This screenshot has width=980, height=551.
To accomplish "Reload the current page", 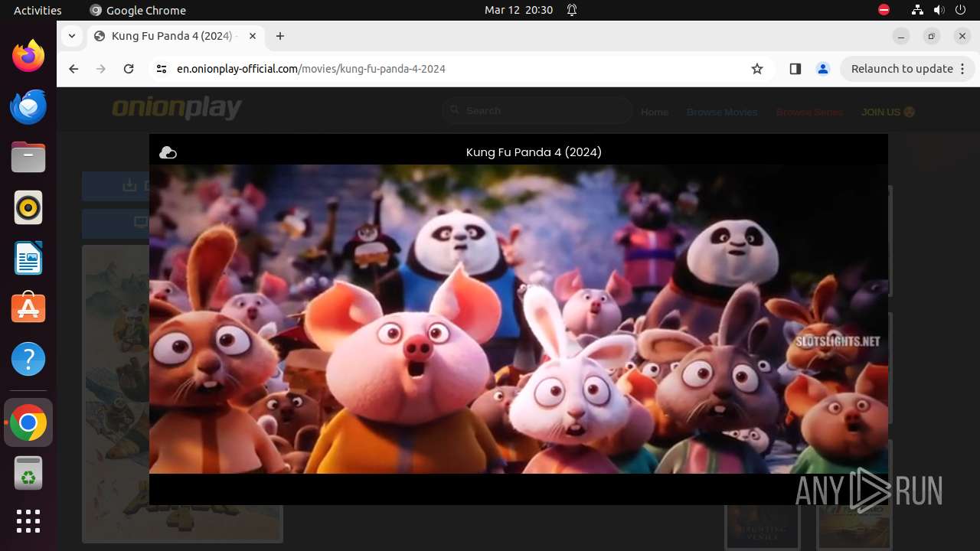I will pos(129,69).
